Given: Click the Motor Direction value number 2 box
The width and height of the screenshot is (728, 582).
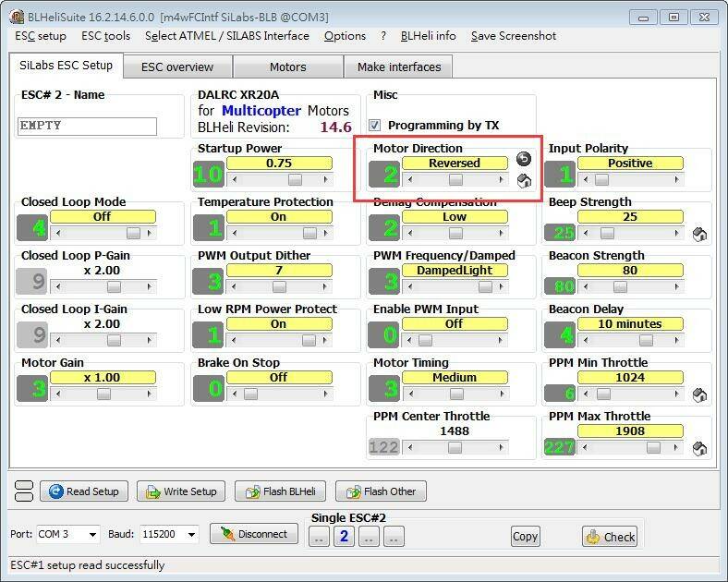Looking at the screenshot, I should click(384, 175).
